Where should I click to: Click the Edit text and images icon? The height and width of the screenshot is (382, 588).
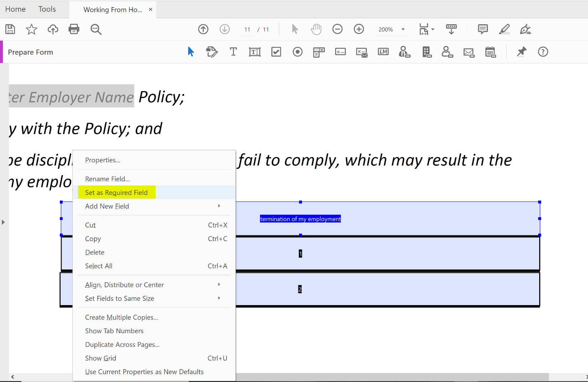tap(212, 52)
